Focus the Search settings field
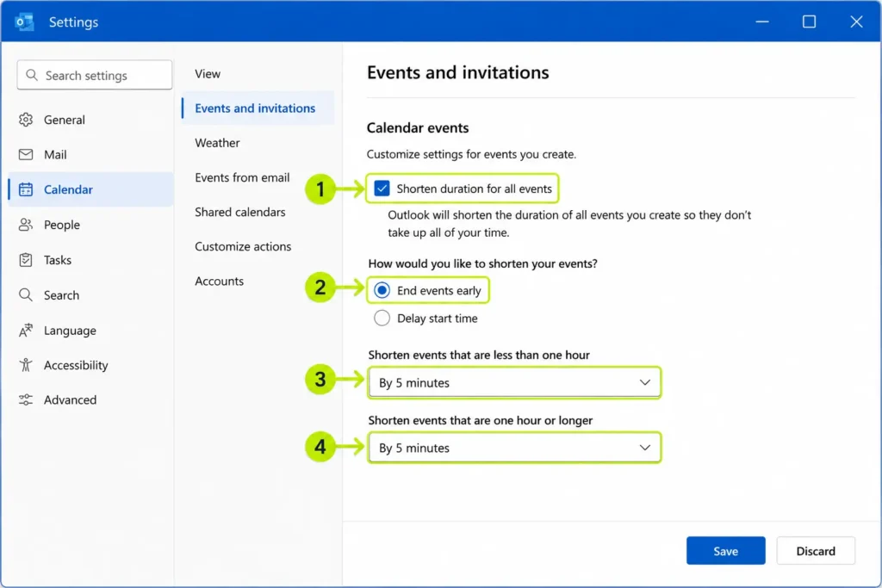Viewport: 882px width, 588px height. 95,75
